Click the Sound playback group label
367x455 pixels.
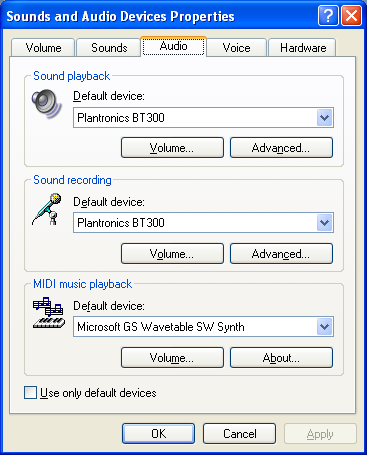(x=71, y=76)
